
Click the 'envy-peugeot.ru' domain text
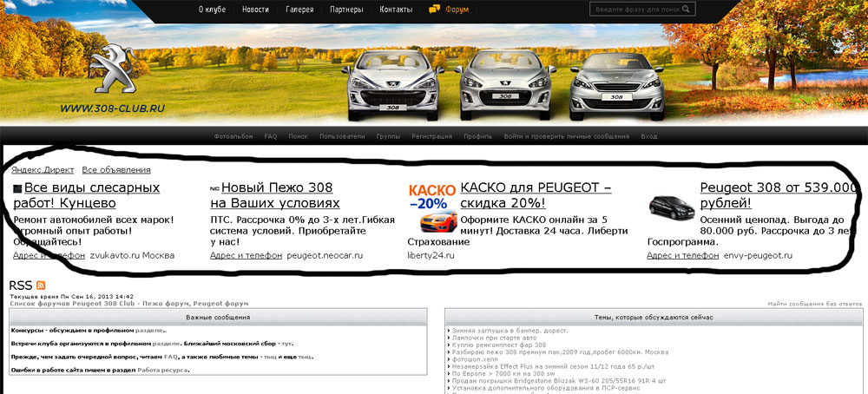[758, 256]
